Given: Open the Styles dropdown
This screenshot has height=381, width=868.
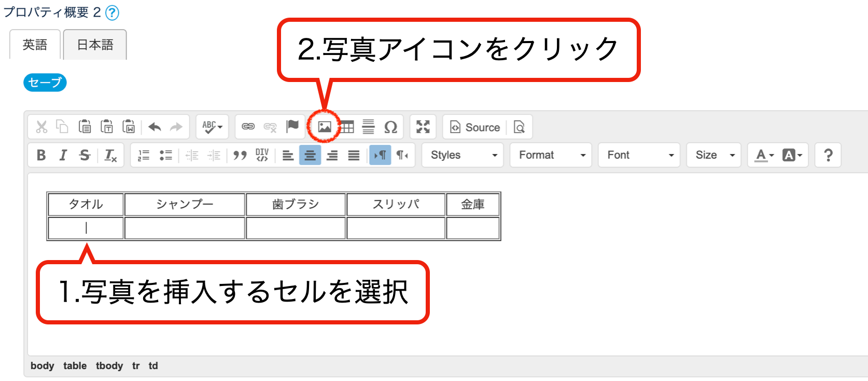Looking at the screenshot, I should click(x=463, y=155).
